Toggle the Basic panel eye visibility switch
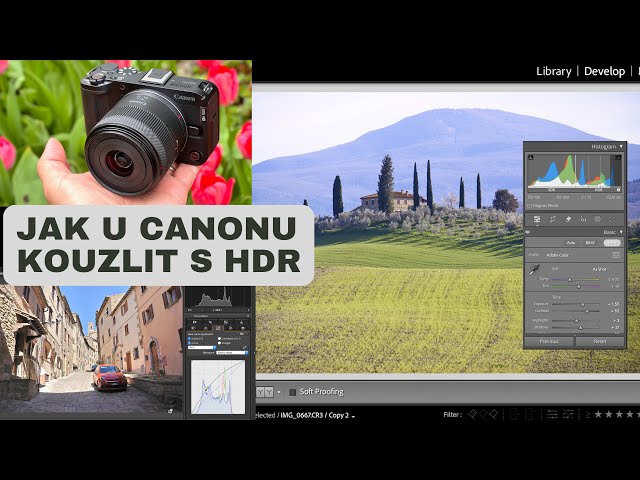The image size is (640, 480). (528, 232)
